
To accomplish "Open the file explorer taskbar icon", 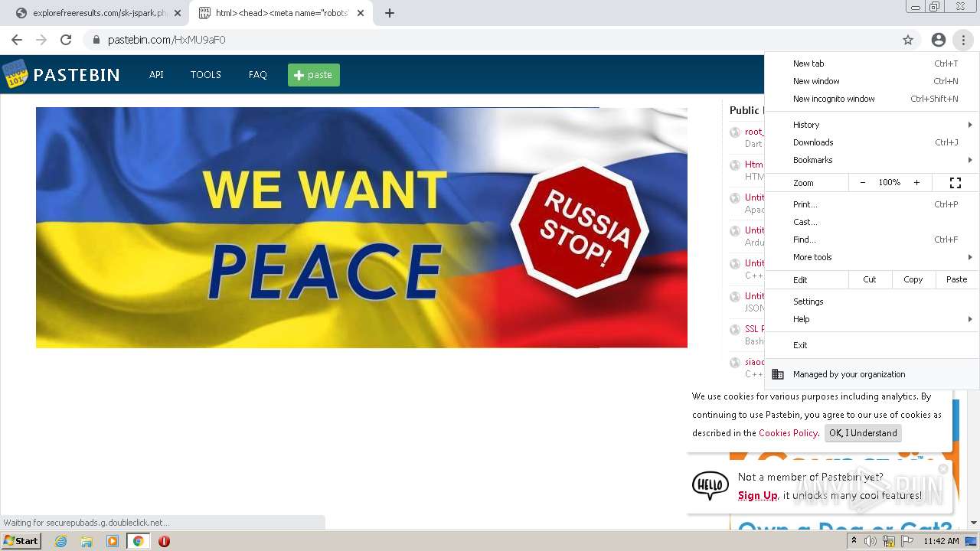I will pos(87,541).
